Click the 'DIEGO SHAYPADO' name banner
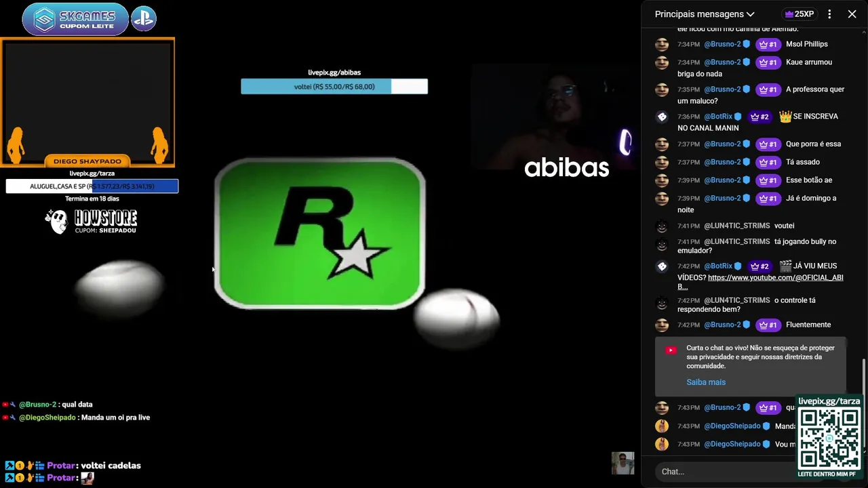The height and width of the screenshot is (488, 868). [87, 161]
